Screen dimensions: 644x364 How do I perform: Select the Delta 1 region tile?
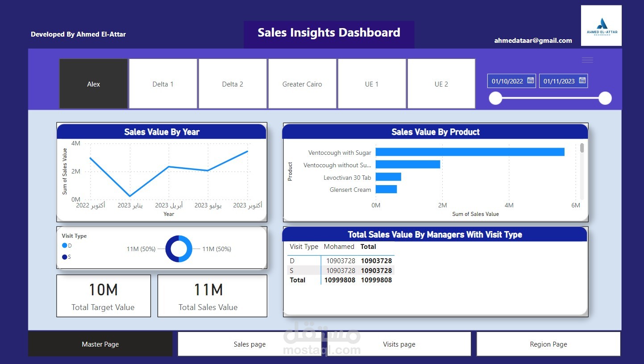[x=163, y=84]
